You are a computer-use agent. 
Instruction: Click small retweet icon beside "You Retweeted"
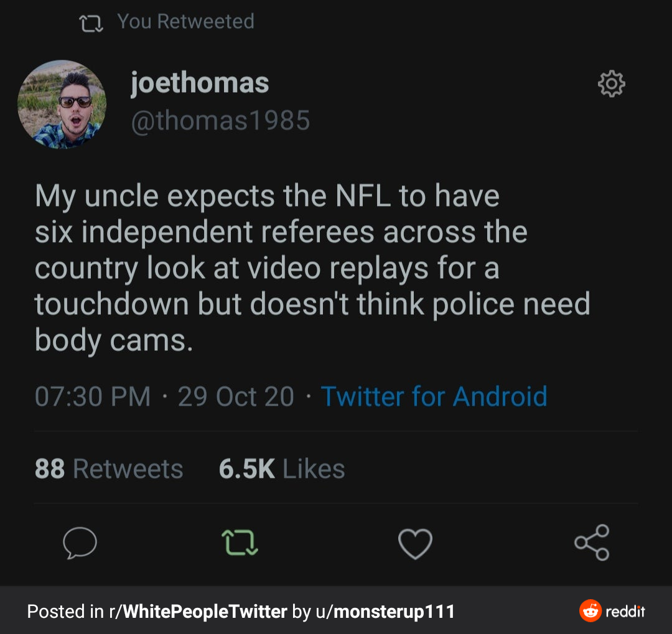click(x=91, y=24)
